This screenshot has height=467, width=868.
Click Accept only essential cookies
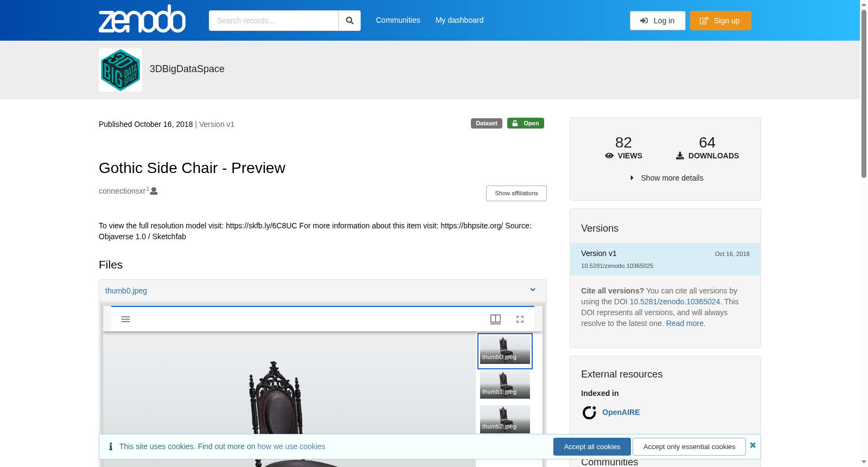pyautogui.click(x=689, y=446)
